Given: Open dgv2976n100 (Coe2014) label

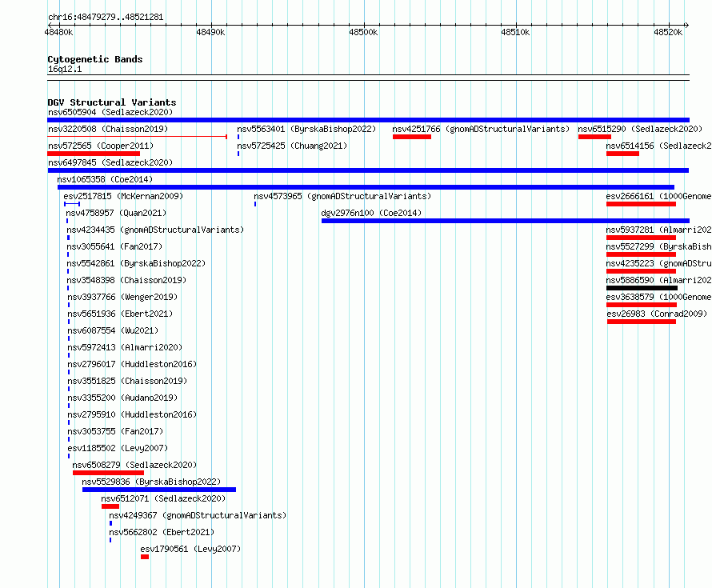Looking at the screenshot, I should (x=371, y=213).
